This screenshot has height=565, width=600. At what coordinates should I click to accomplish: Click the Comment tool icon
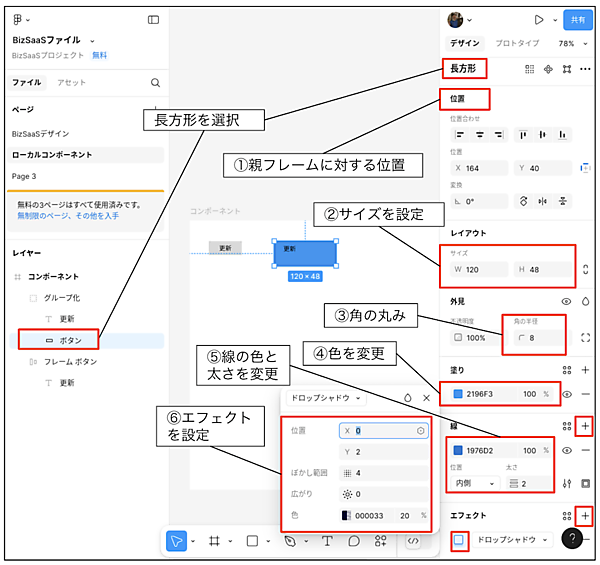click(353, 541)
